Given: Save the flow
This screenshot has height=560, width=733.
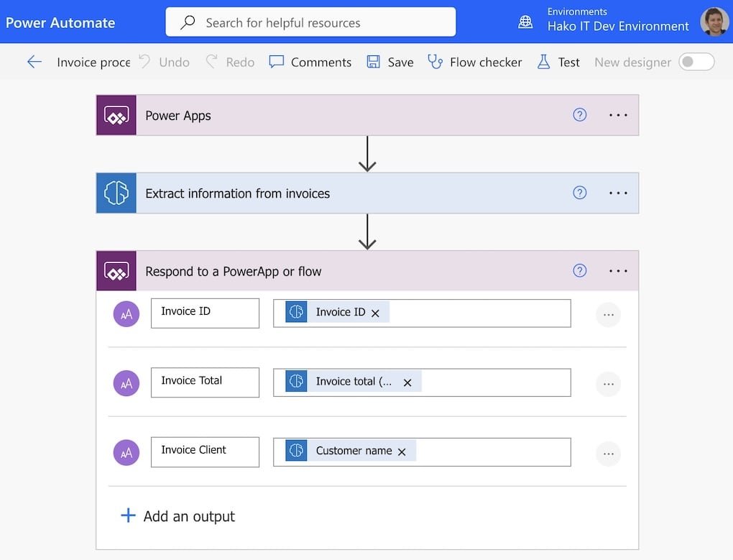Looking at the screenshot, I should click(x=390, y=62).
